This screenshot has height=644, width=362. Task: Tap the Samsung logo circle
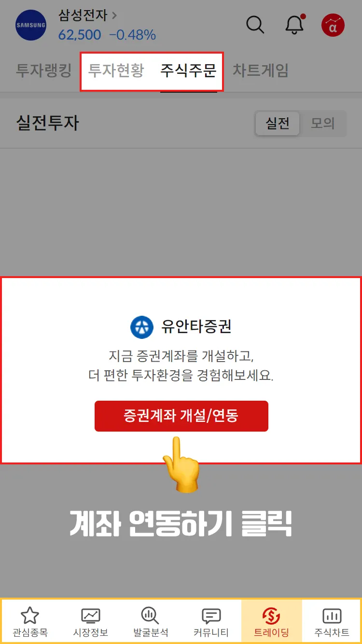31,25
